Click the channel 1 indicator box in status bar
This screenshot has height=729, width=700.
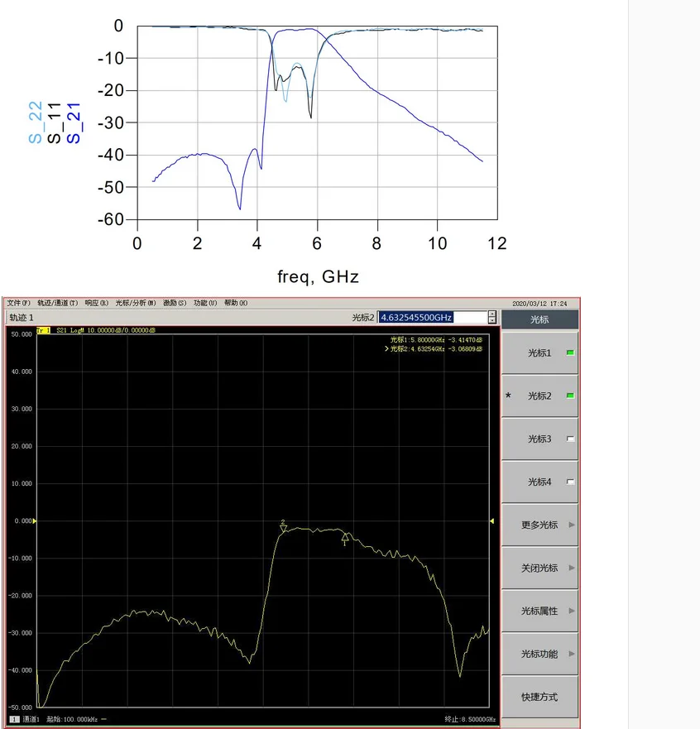(14, 719)
